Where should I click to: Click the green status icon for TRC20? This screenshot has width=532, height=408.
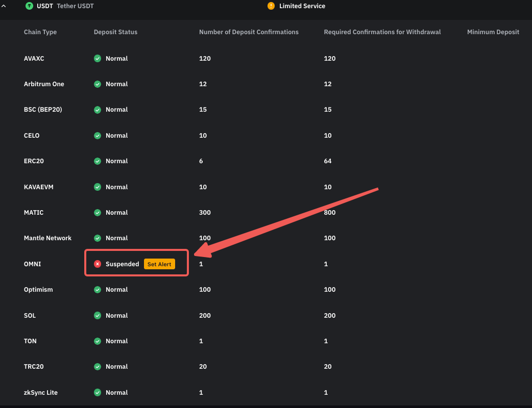98,367
